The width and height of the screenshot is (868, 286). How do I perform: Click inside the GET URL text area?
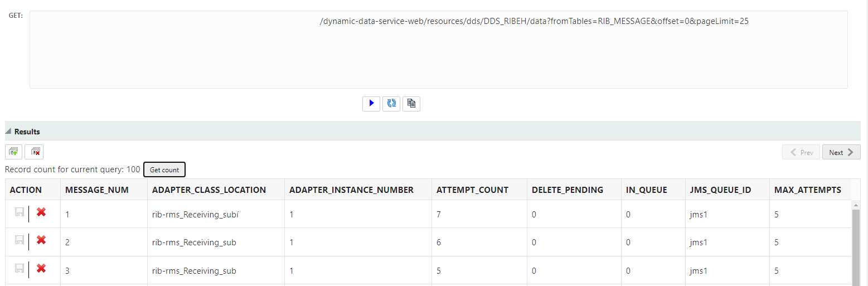[x=438, y=50]
